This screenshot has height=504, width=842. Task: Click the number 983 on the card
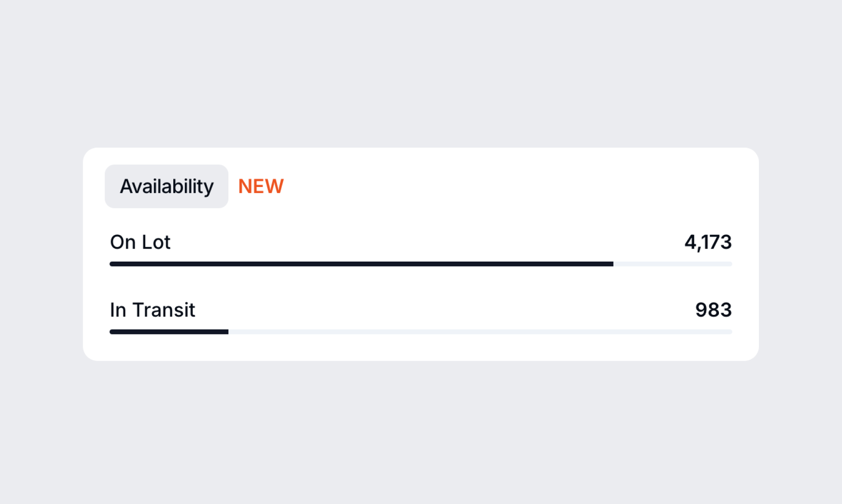[x=713, y=310]
